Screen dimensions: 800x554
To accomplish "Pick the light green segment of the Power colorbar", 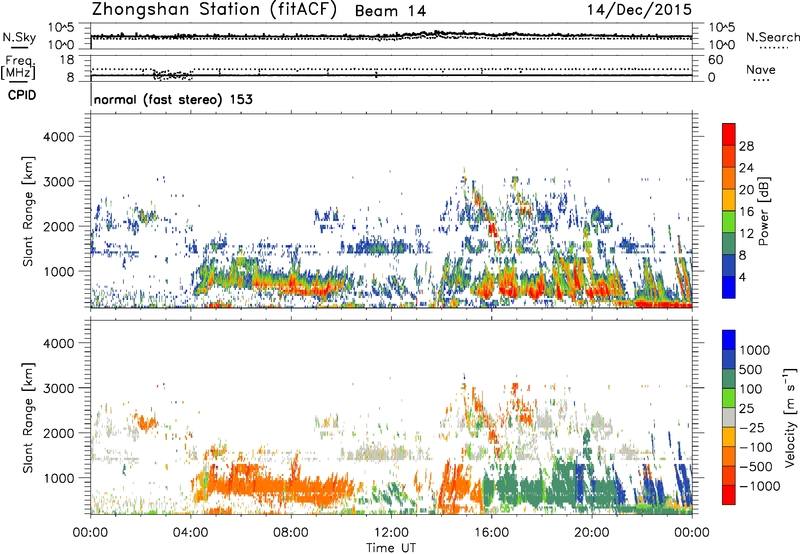I will tap(729, 222).
